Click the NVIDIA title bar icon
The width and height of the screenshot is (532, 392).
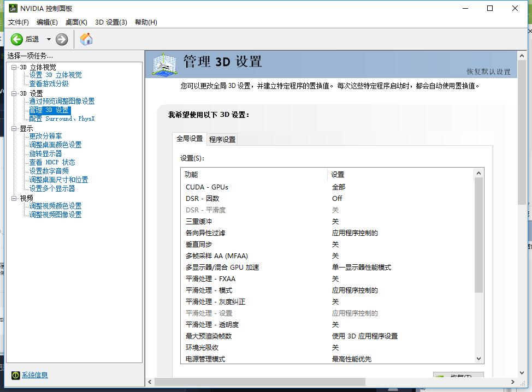tap(13, 8)
